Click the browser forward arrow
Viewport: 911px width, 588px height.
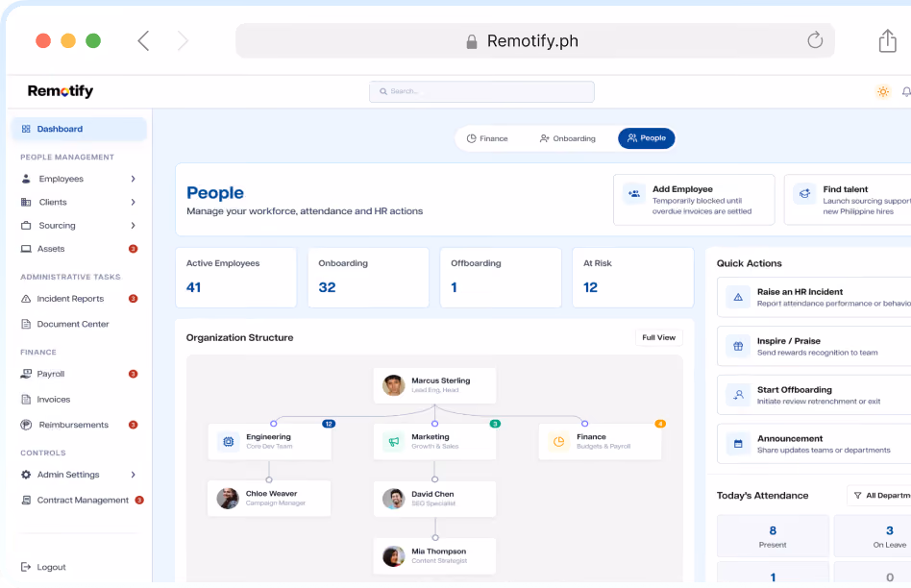coord(183,40)
